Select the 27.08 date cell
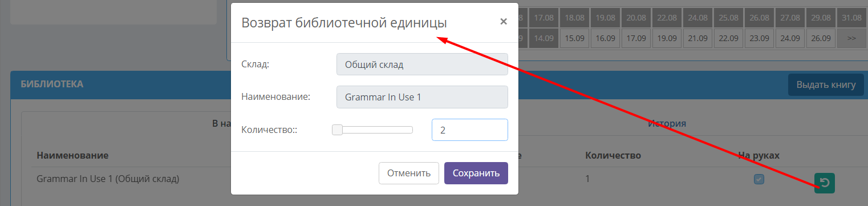This screenshot has width=868, height=206. [x=790, y=18]
